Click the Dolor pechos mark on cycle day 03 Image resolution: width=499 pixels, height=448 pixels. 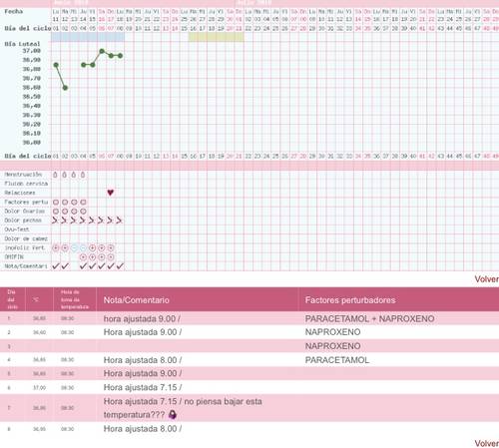click(73, 221)
